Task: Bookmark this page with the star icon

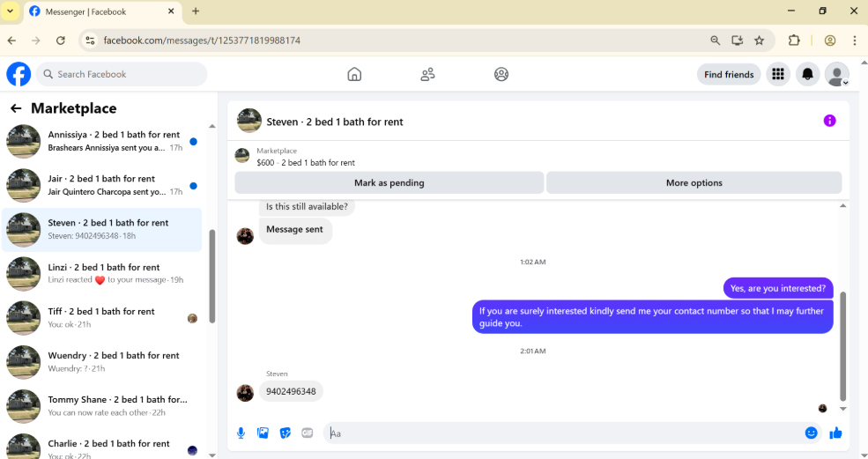Action: click(x=759, y=41)
